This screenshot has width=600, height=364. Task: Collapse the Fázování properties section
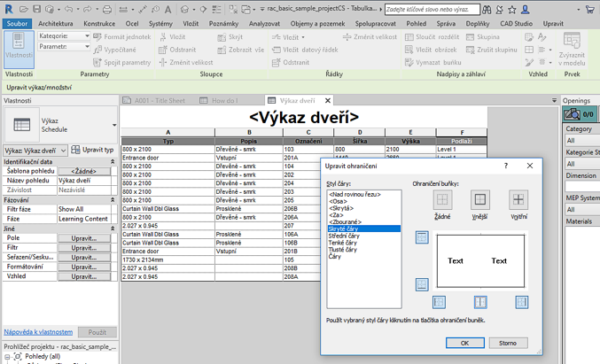tap(112, 200)
